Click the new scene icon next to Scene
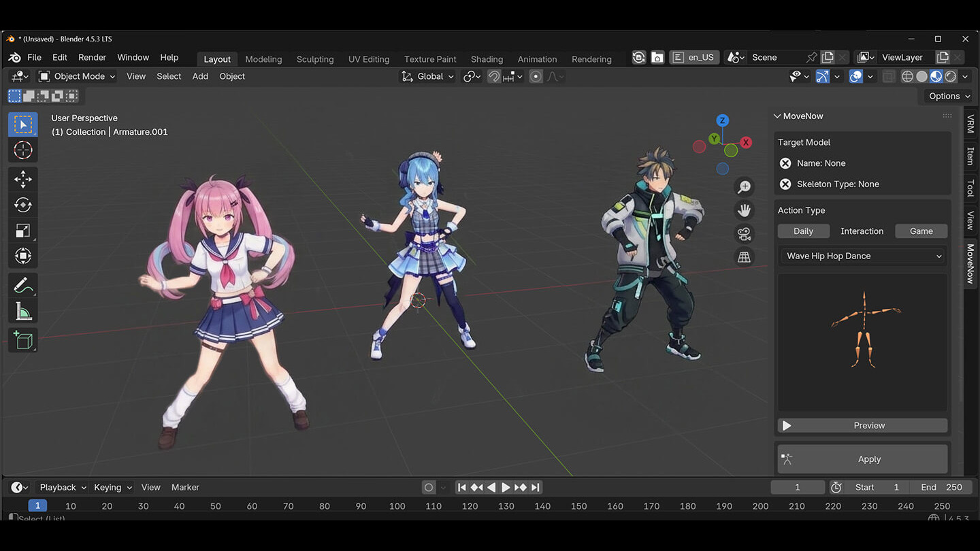Screen dimensions: 980x551 pos(828,57)
